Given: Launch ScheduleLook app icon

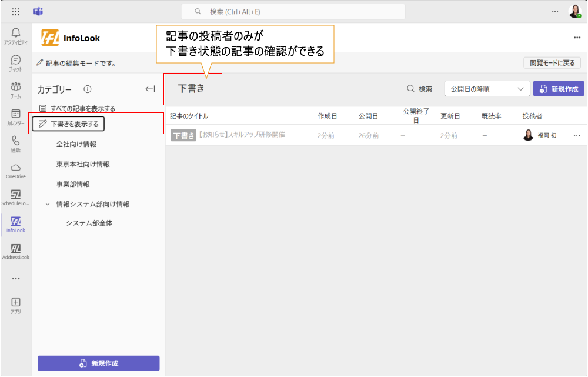Looking at the screenshot, I should pos(16,197).
